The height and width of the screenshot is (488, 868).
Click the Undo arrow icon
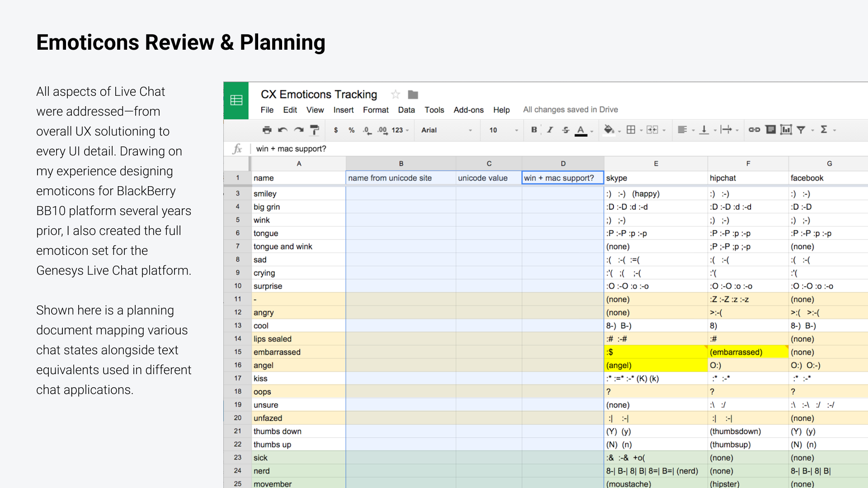pyautogui.click(x=283, y=130)
